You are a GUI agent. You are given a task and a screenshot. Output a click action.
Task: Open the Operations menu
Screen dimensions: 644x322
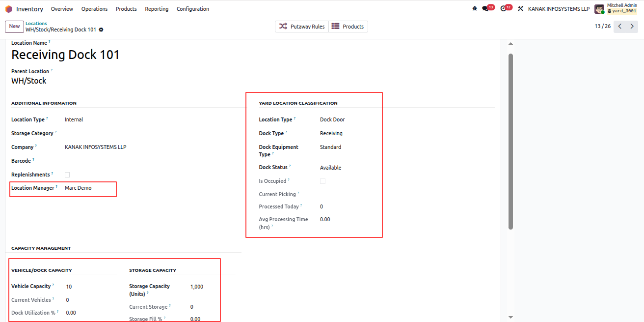[94, 9]
